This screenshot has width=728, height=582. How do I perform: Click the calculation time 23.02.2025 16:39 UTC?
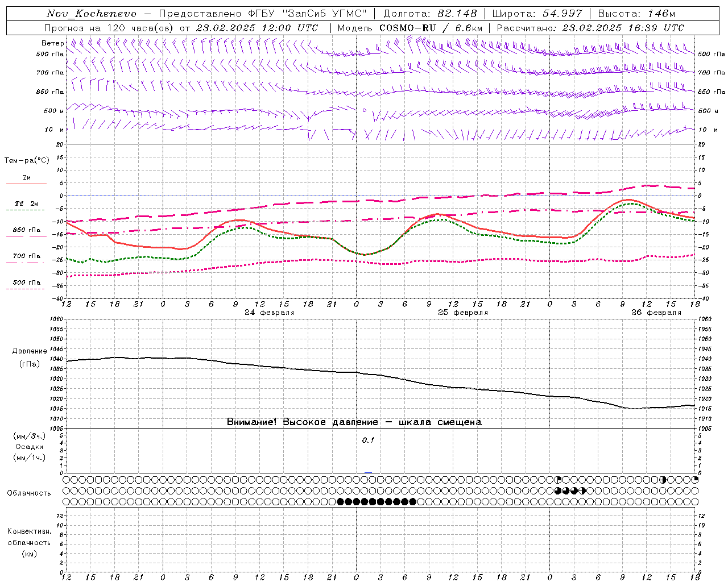coord(623,28)
